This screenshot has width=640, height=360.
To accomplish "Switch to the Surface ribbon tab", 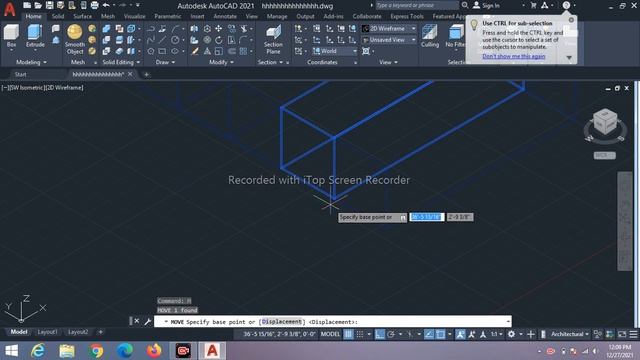I will tap(82, 16).
